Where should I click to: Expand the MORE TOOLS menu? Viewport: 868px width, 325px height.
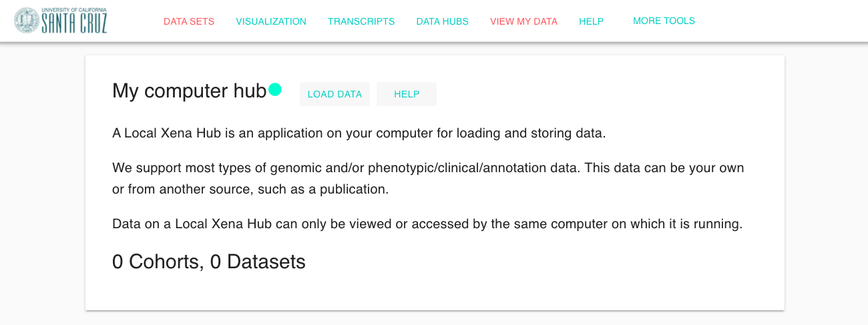(664, 21)
